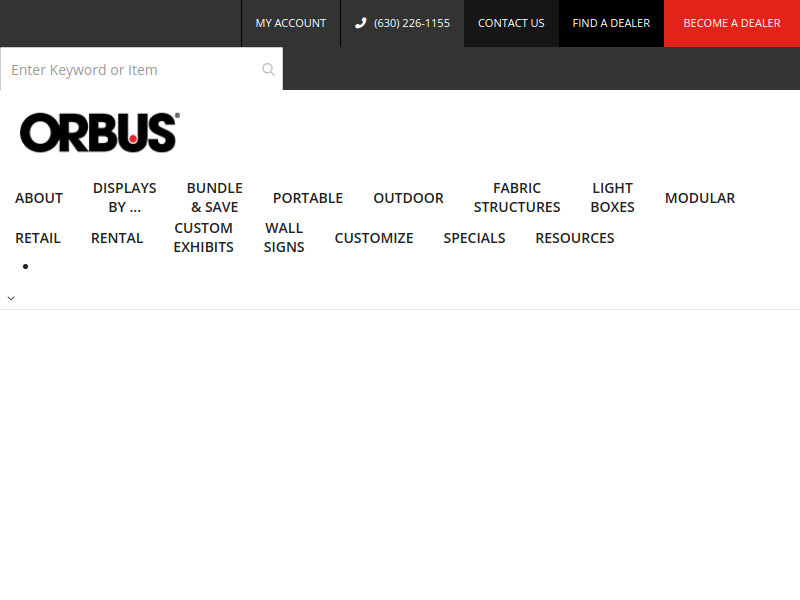800x600 pixels.
Task: Select Bundle & Save menu item
Action: tap(215, 197)
